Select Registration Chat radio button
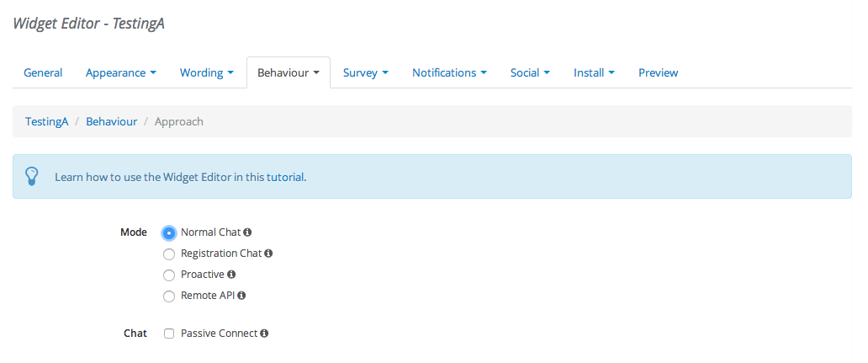The width and height of the screenshot is (868, 363). pyautogui.click(x=169, y=254)
